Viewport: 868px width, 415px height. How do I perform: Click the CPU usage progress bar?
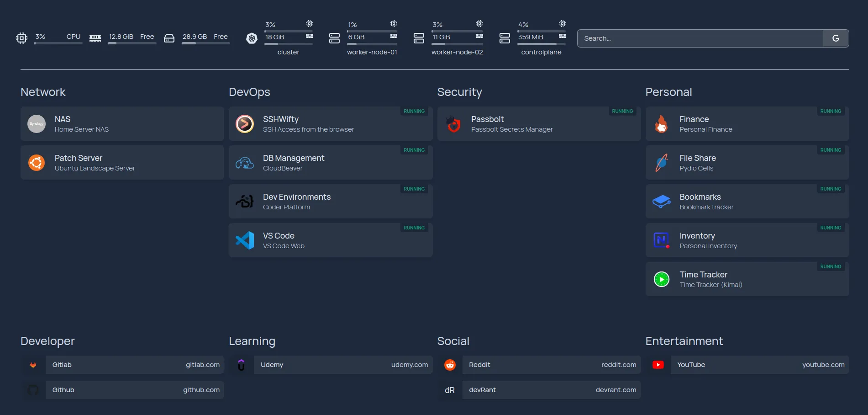tap(58, 43)
